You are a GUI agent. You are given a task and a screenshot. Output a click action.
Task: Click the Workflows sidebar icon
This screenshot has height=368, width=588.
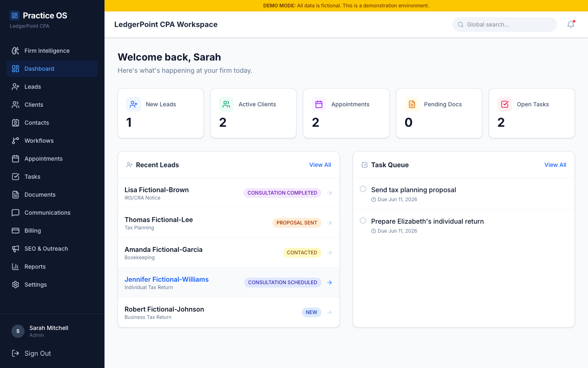[x=16, y=141]
